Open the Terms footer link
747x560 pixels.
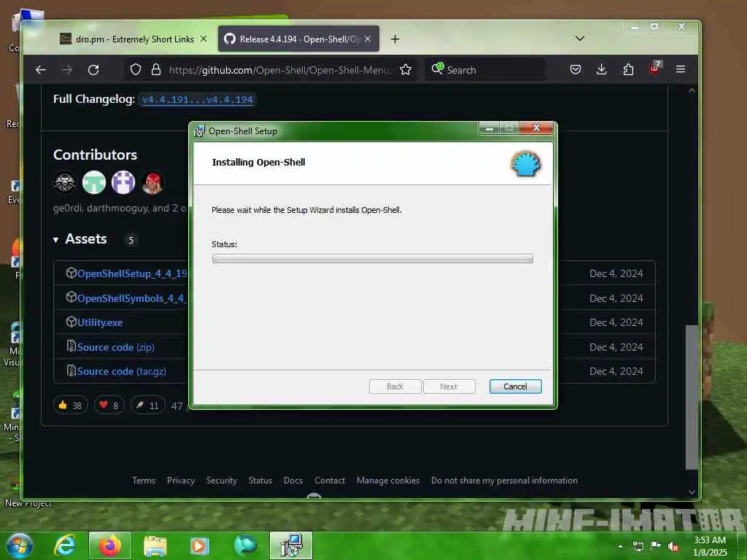click(x=144, y=481)
